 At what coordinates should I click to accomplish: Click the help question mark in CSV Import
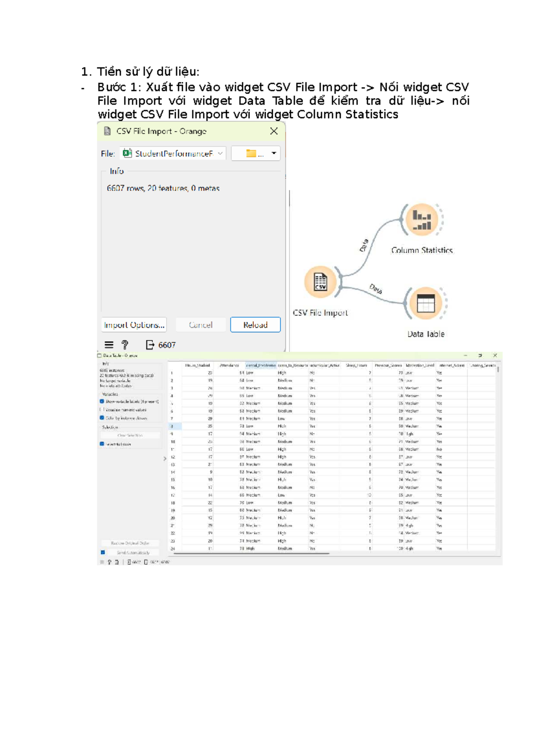click(x=125, y=345)
